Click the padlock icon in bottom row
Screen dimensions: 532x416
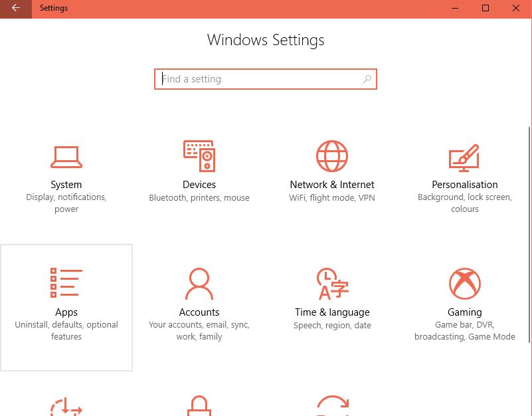[199, 406]
